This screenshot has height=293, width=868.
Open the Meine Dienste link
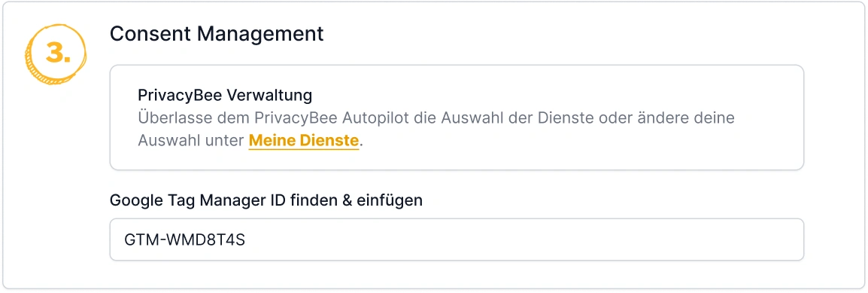(x=304, y=141)
